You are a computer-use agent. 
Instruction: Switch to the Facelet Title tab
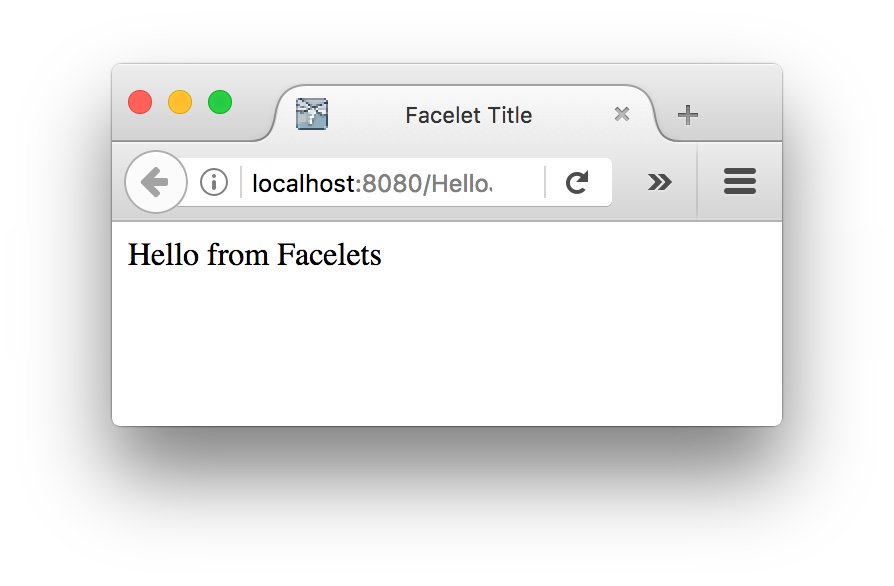pyautogui.click(x=468, y=115)
